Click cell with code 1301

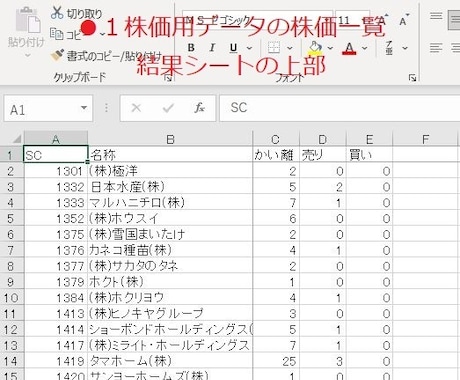56,171
